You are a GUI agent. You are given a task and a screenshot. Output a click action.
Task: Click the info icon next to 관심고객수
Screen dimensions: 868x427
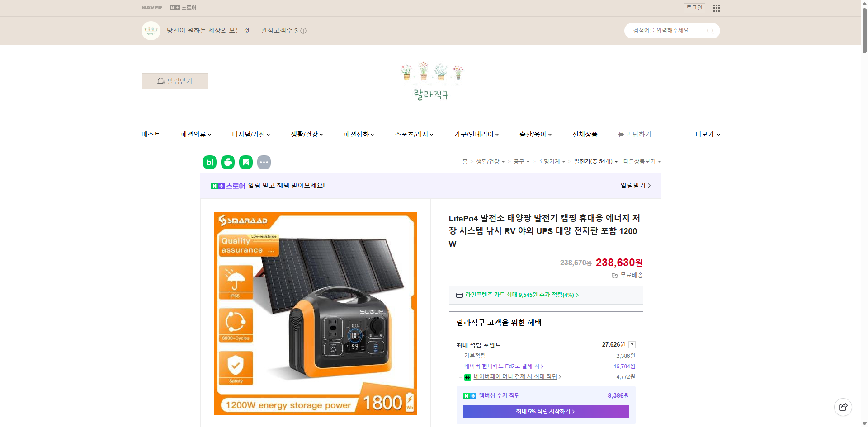tap(303, 31)
